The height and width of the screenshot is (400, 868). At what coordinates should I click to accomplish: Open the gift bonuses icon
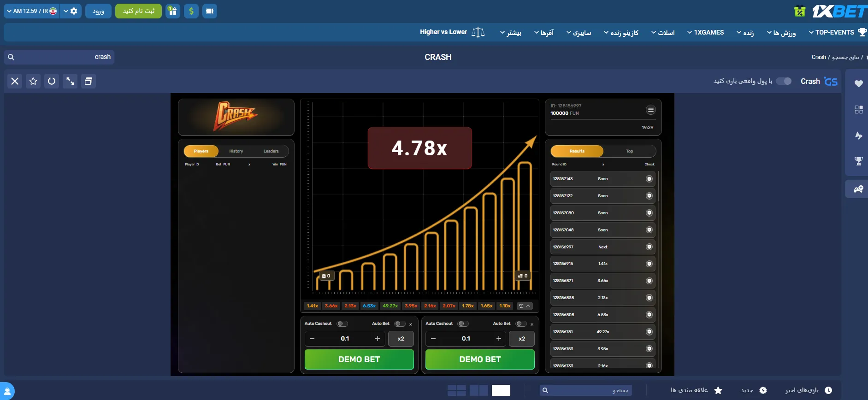pyautogui.click(x=173, y=11)
